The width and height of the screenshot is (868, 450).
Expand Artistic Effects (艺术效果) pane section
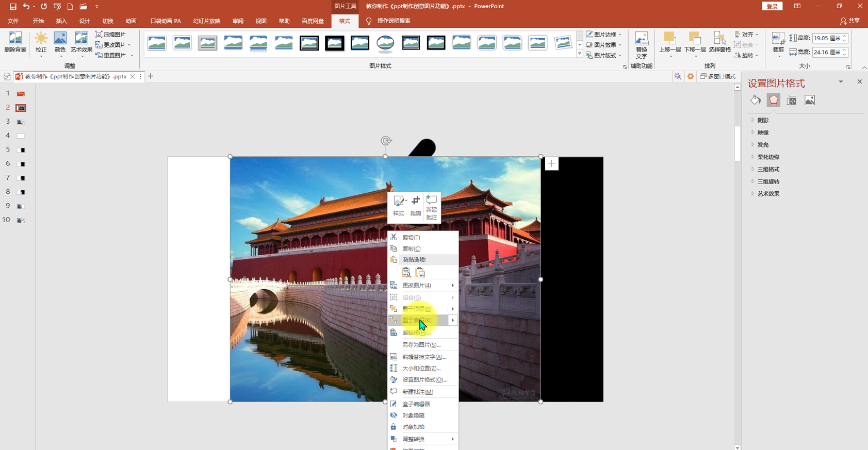768,194
